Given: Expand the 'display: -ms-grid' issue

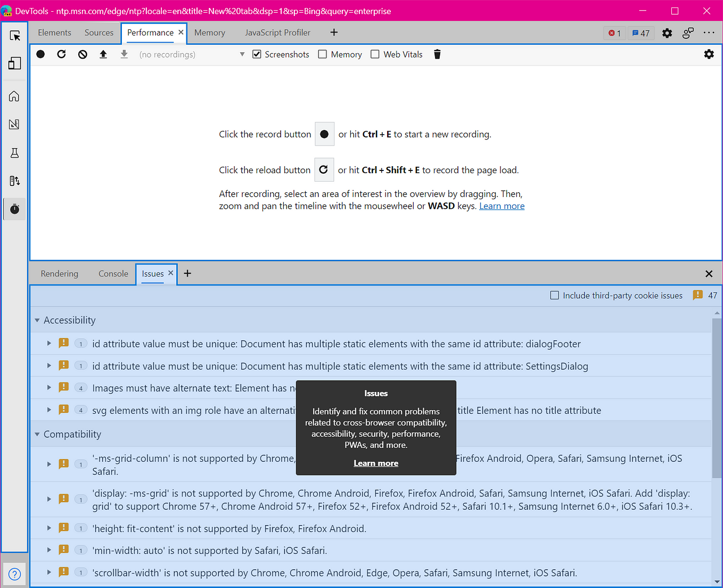Looking at the screenshot, I should pos(49,500).
